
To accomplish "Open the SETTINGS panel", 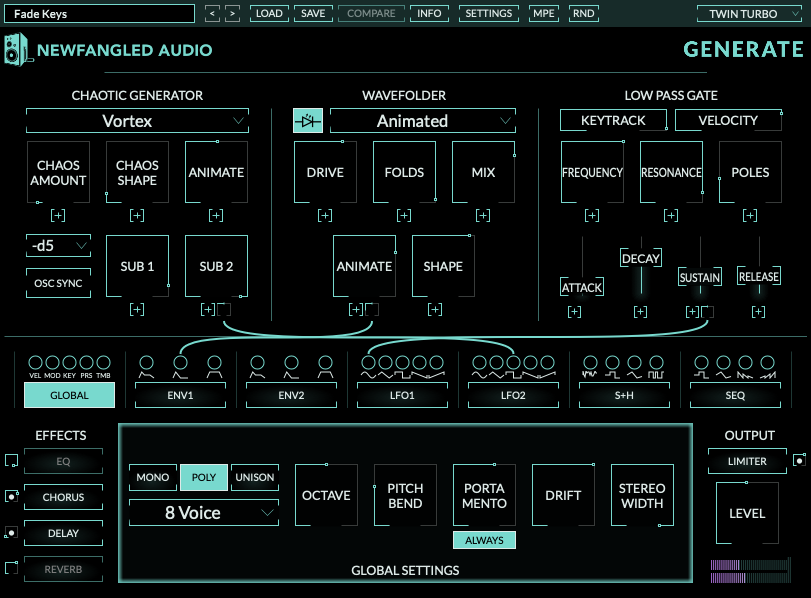I will (488, 14).
